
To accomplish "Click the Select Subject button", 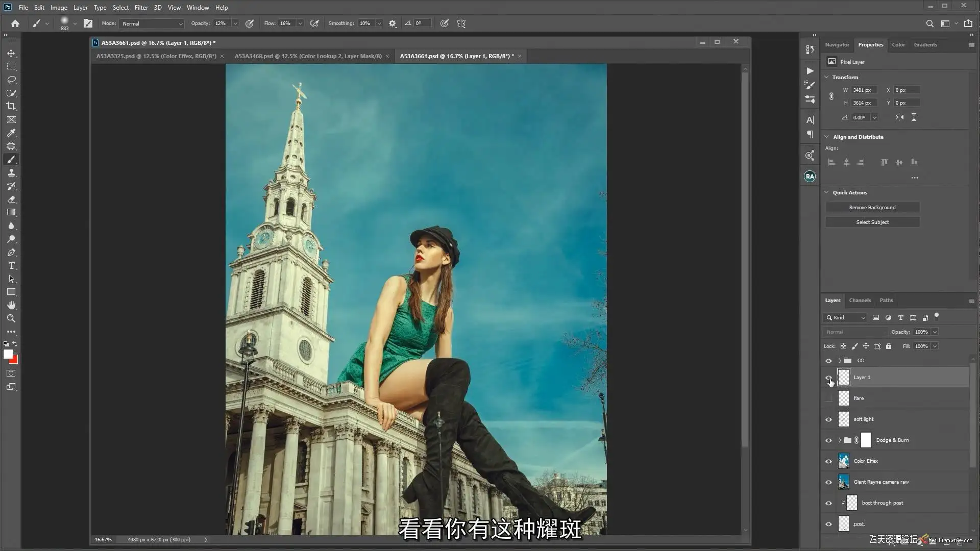I will click(x=872, y=222).
